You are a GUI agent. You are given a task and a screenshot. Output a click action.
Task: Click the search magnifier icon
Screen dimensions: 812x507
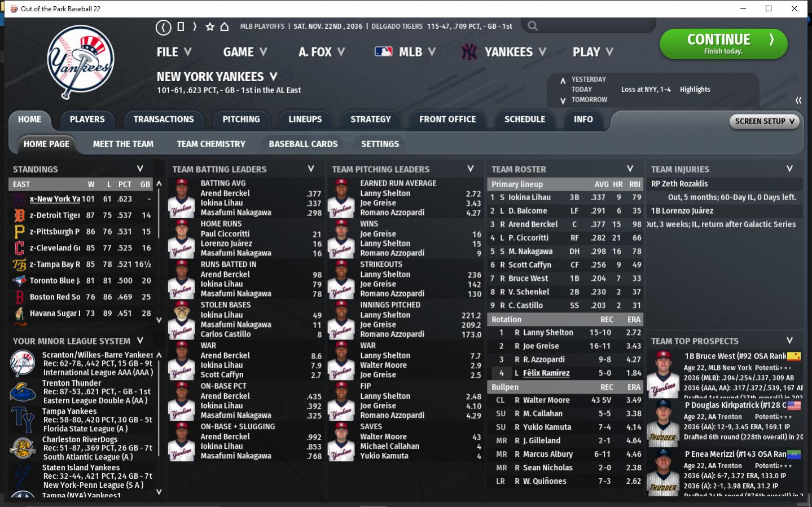(533, 26)
